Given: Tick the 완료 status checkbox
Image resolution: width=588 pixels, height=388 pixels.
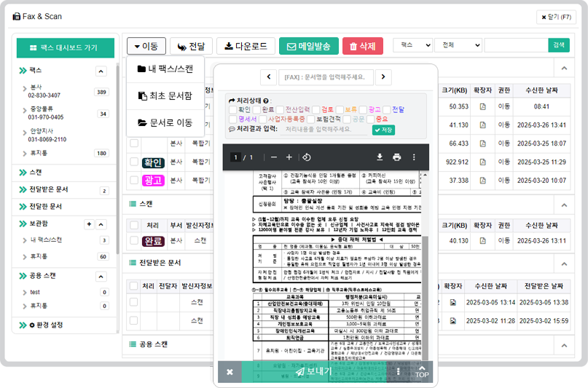Looking at the screenshot, I should click(256, 110).
